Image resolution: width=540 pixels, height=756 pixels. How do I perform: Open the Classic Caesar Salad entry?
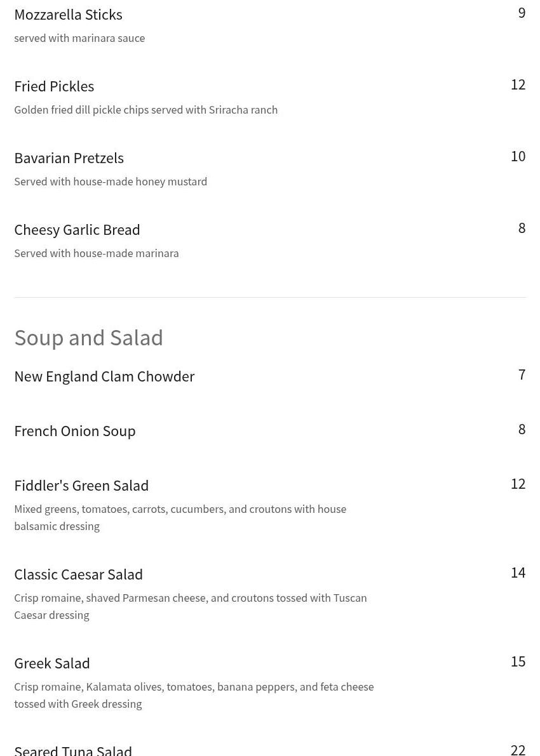coord(79,574)
